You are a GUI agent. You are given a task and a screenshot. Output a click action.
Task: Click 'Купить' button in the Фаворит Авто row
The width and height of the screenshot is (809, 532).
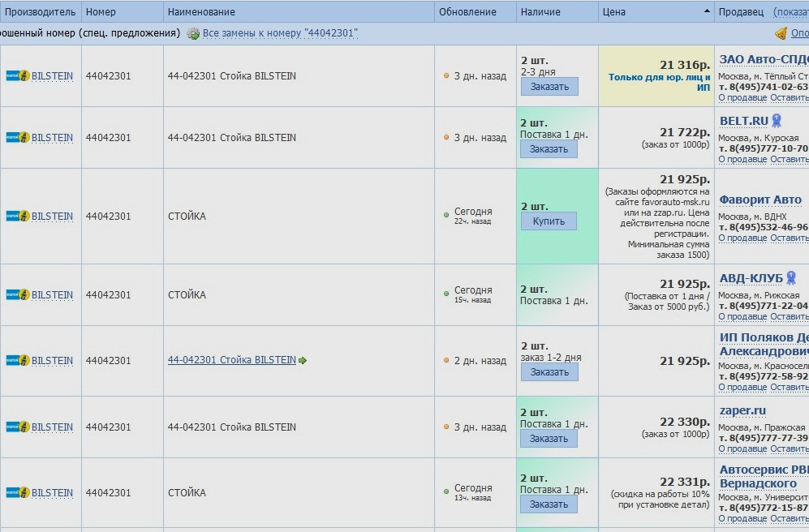[549, 221]
